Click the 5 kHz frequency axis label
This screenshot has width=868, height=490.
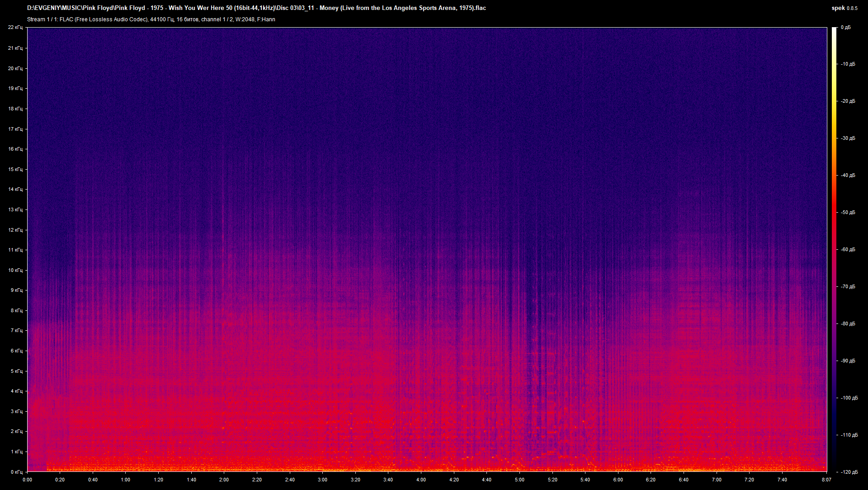click(x=16, y=371)
